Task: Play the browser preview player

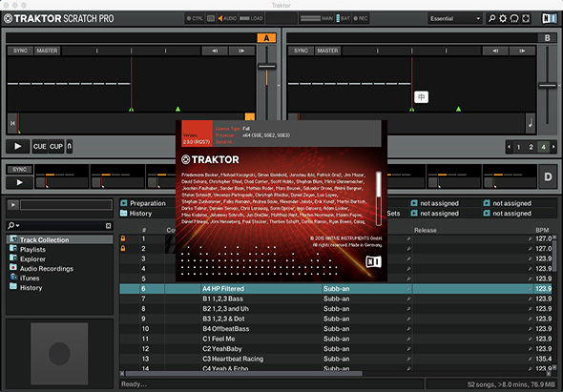Action: [13, 205]
